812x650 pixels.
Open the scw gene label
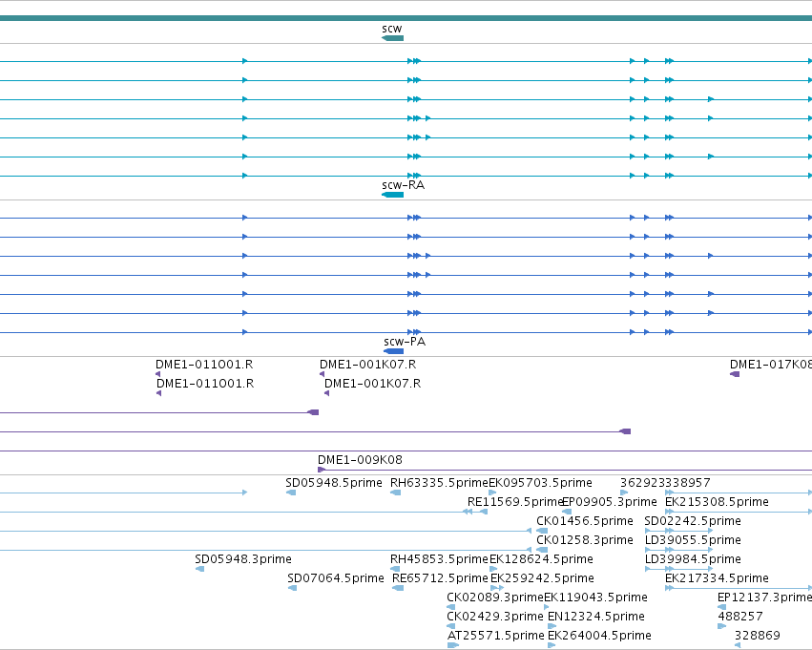pos(392,29)
